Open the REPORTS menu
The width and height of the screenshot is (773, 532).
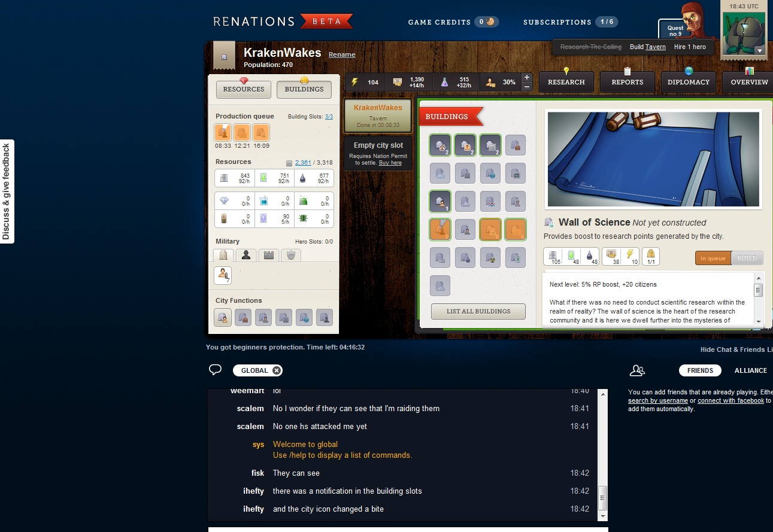point(628,82)
